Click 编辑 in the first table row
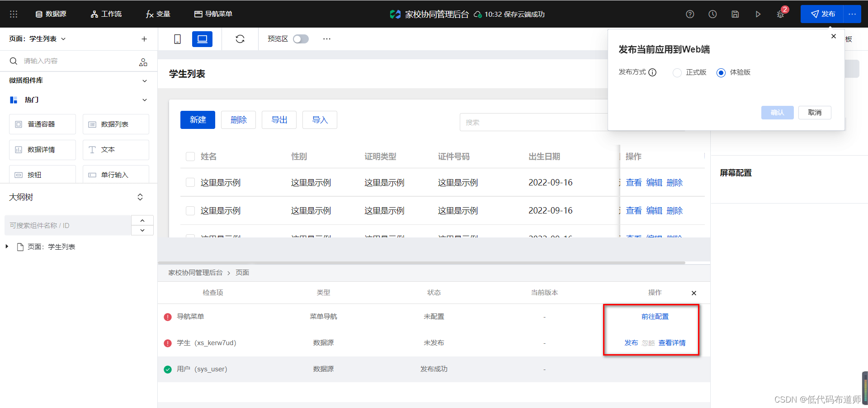 coord(654,182)
